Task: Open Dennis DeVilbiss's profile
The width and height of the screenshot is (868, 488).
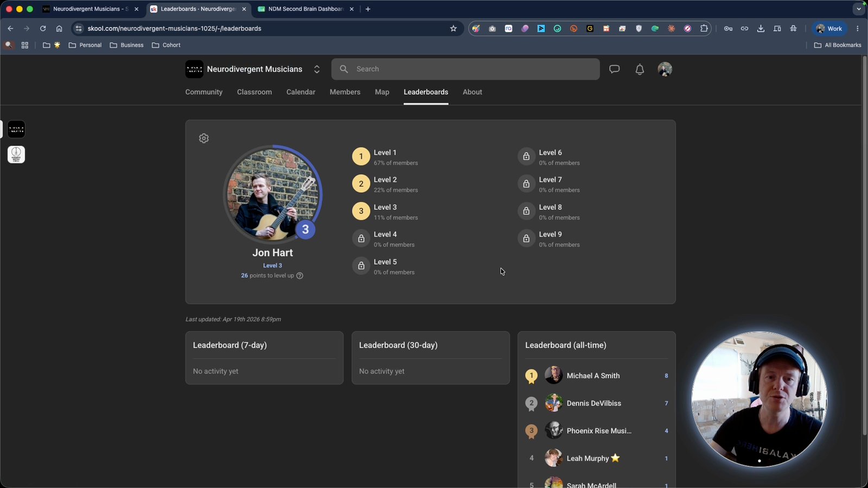Action: 593,403
